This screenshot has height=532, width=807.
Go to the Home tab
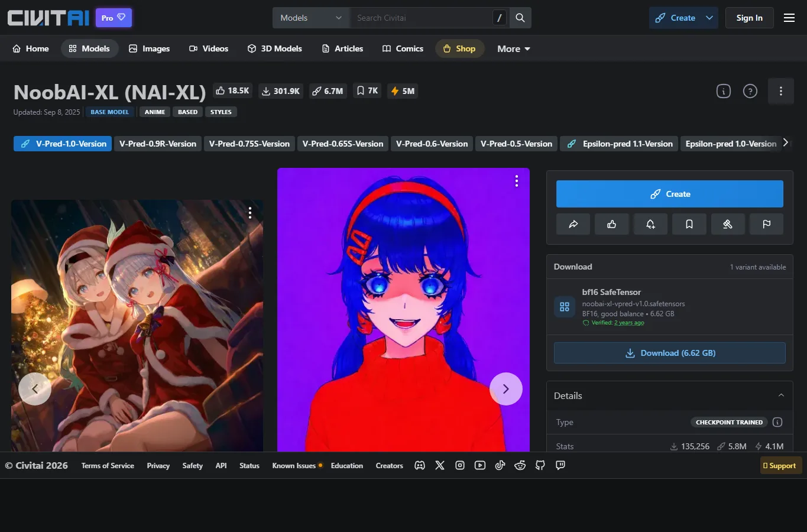(31, 48)
